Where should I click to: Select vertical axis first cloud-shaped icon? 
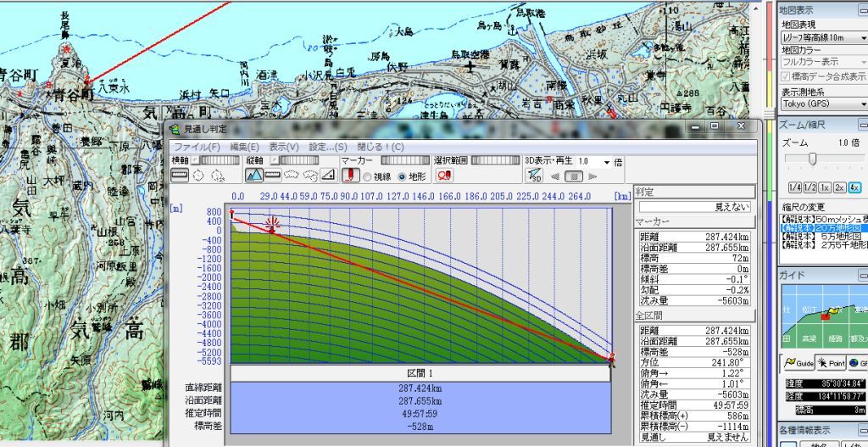point(292,175)
